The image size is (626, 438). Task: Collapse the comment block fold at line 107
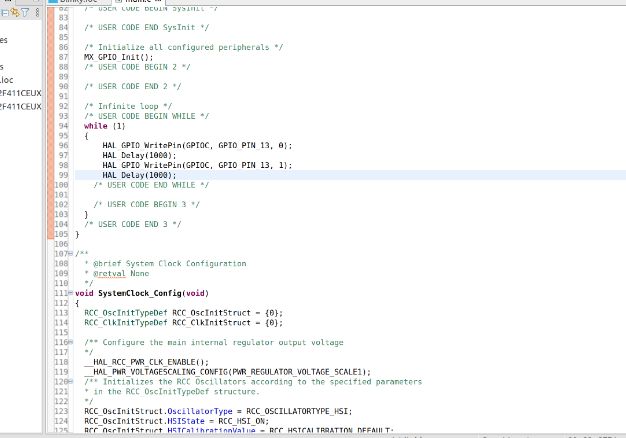71,254
